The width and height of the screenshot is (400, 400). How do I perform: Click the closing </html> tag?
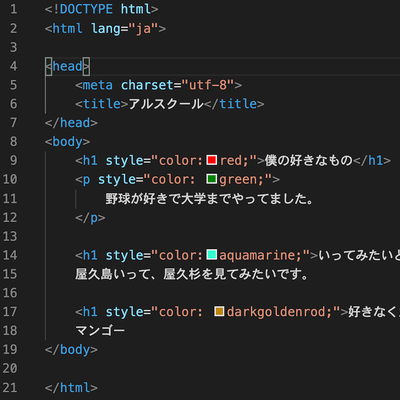coord(71,387)
